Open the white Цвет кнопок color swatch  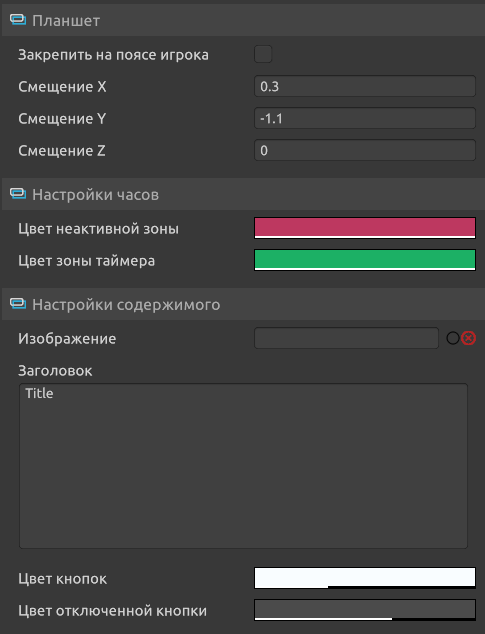coord(365,578)
